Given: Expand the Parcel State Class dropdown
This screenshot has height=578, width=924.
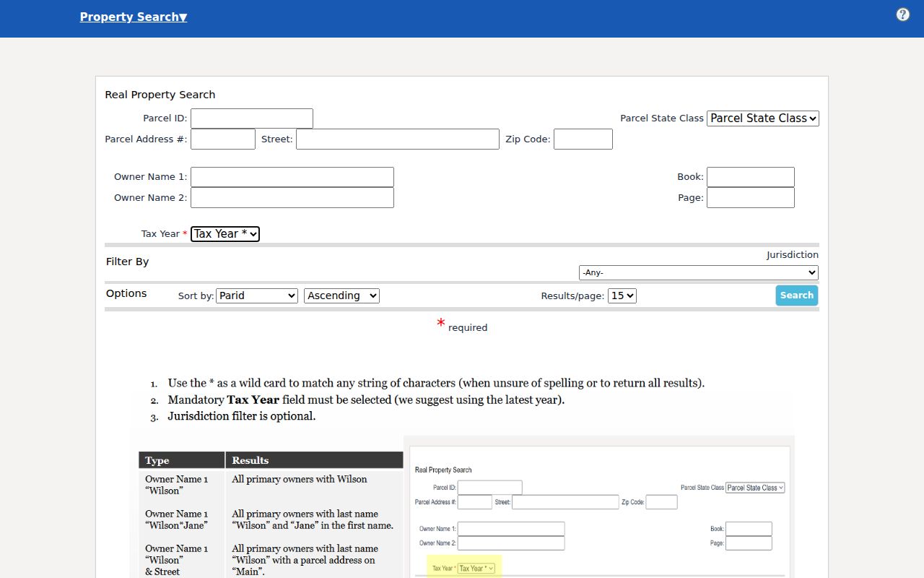Looking at the screenshot, I should click(x=763, y=118).
